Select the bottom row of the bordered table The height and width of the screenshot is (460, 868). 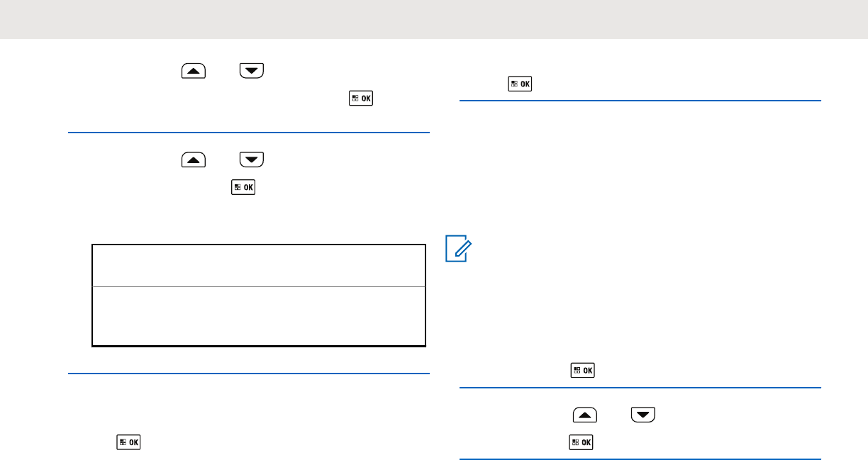tap(259, 316)
